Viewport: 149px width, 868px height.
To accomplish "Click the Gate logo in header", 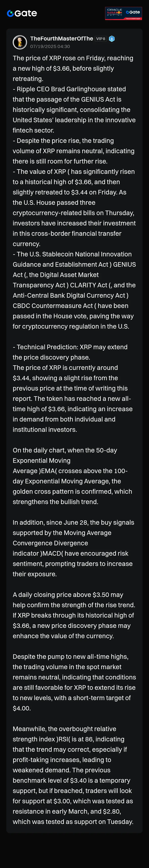I will tap(22, 13).
